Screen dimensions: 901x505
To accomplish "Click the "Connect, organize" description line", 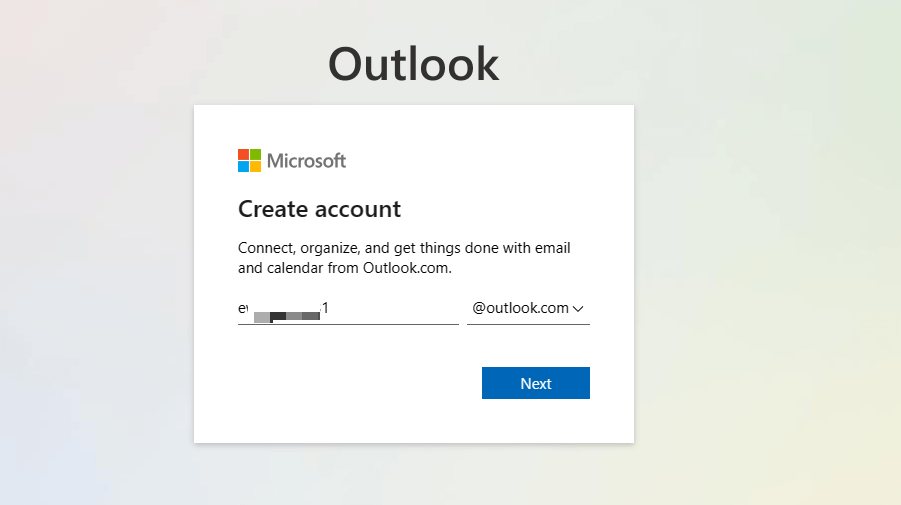I will (x=404, y=247).
